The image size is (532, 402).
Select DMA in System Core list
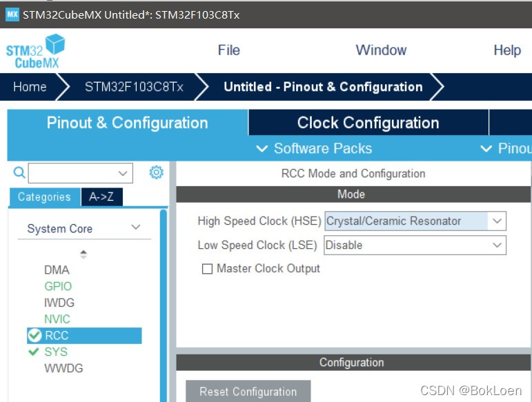pos(57,270)
